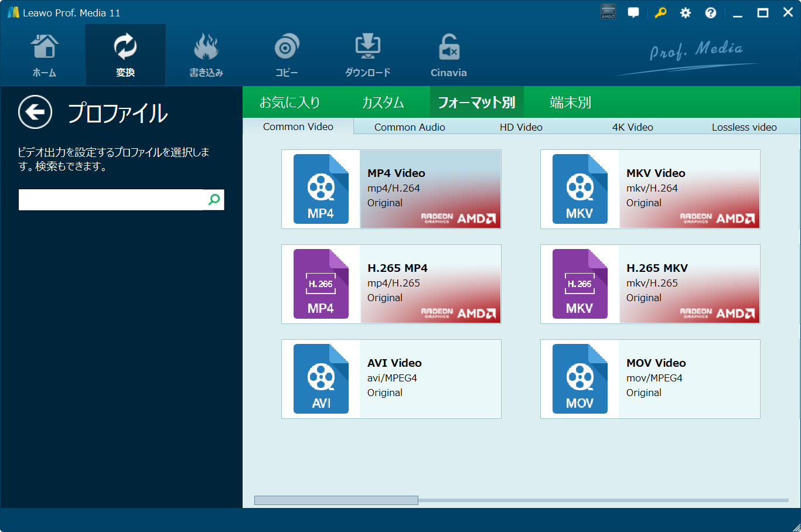Open the Burn (書き込み) module

pos(206,56)
